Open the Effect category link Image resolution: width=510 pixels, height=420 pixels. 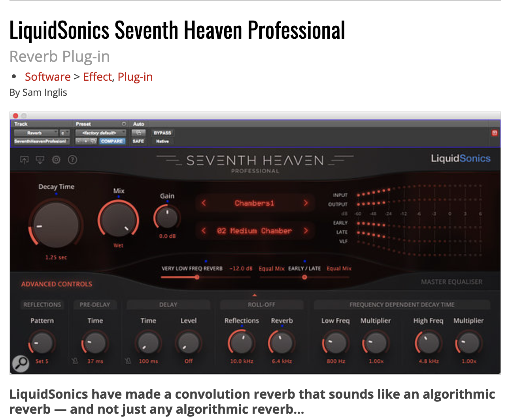[x=97, y=77]
